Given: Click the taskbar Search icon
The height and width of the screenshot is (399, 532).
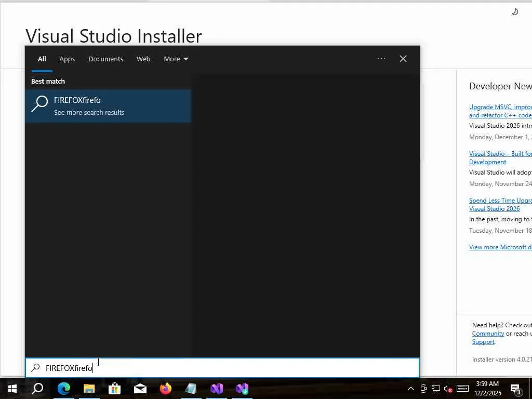Looking at the screenshot, I should [37, 389].
